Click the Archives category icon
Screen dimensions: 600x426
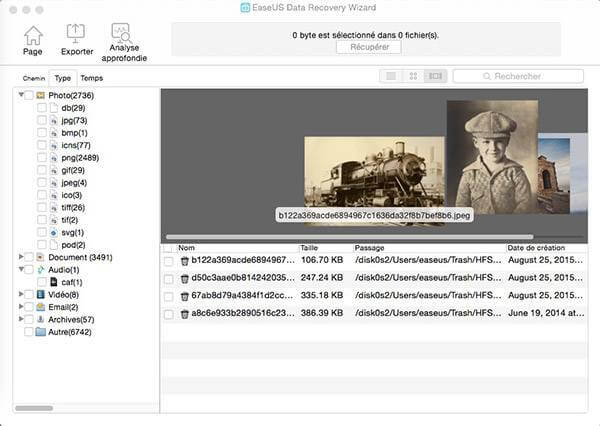[x=41, y=319]
